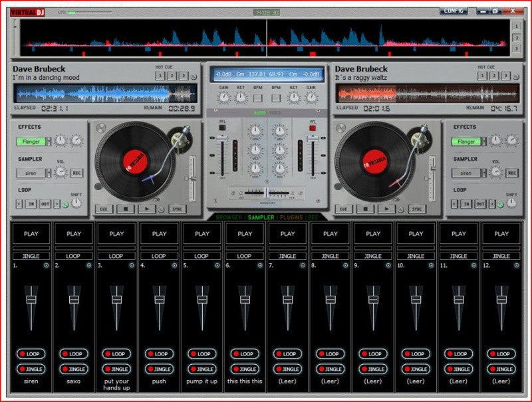Open the REC tab
Image resolution: width=532 pixels, height=402 pixels.
click(x=313, y=217)
